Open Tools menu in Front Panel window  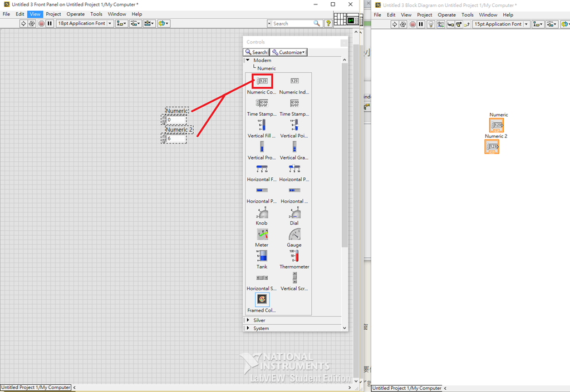[96, 14]
